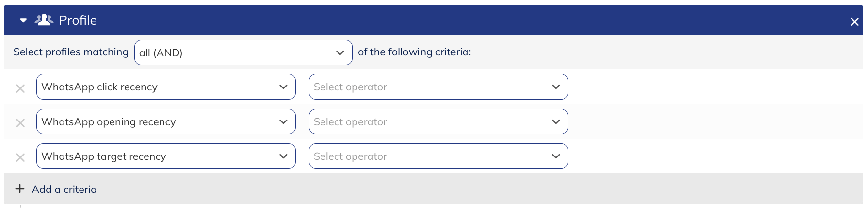This screenshot has width=868, height=208.
Task: Select operator for WhatsApp opening recency
Action: pyautogui.click(x=438, y=121)
